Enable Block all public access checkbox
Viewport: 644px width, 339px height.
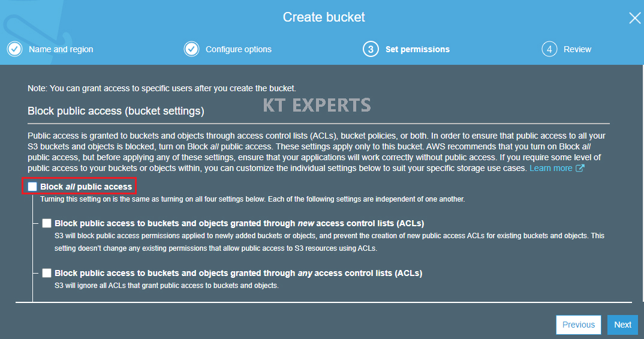coord(32,187)
